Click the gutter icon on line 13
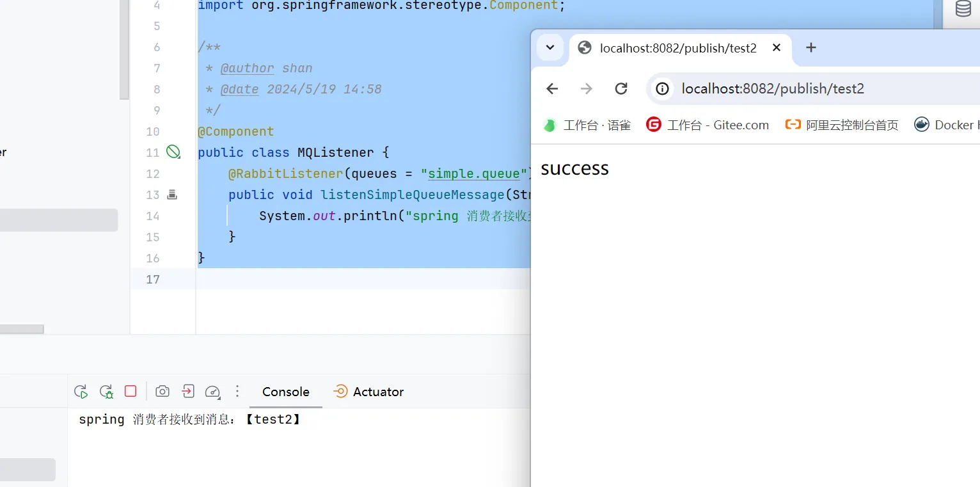Image resolution: width=980 pixels, height=487 pixels. [171, 194]
